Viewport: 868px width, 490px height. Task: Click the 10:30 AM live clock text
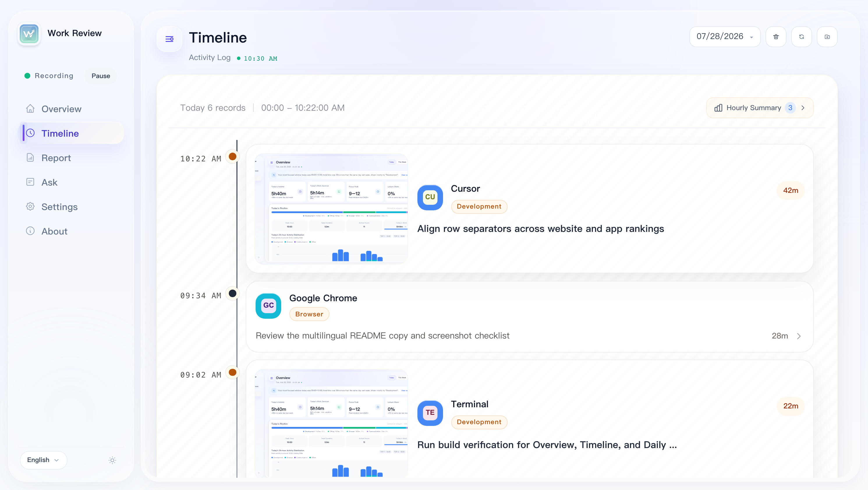[261, 59]
